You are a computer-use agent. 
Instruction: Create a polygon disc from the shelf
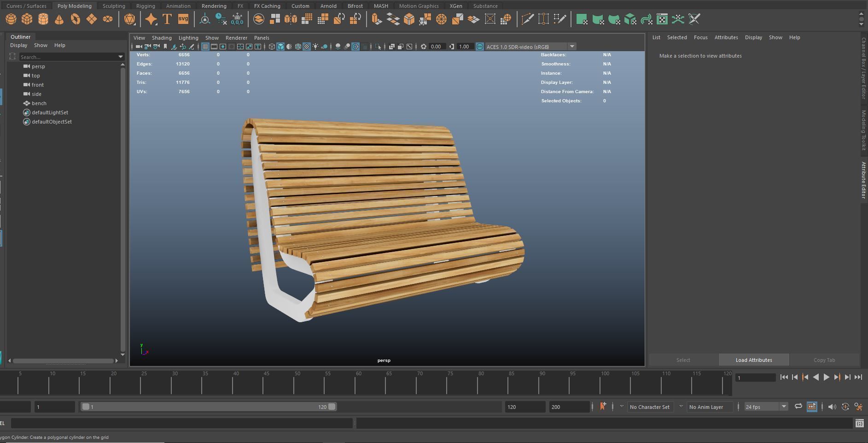(x=108, y=19)
